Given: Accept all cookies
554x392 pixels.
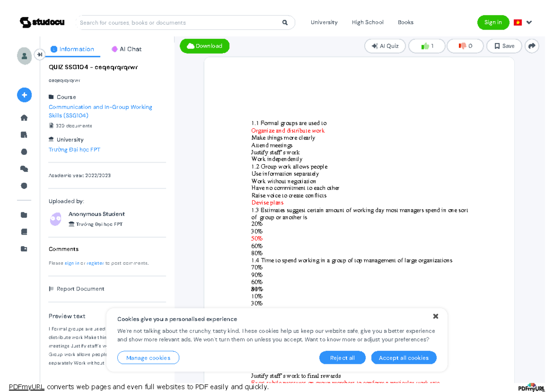Looking at the screenshot, I should point(403,357).
